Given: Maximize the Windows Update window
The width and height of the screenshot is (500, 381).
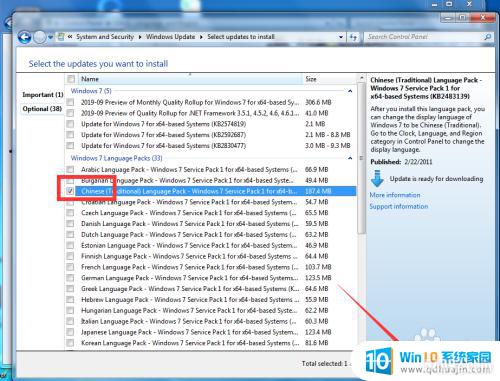Looking at the screenshot, I should point(463,18).
